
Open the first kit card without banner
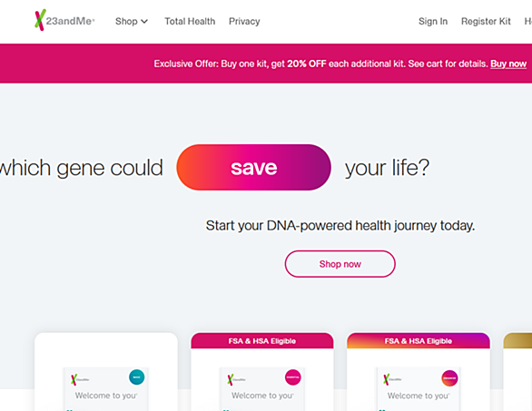point(106,372)
